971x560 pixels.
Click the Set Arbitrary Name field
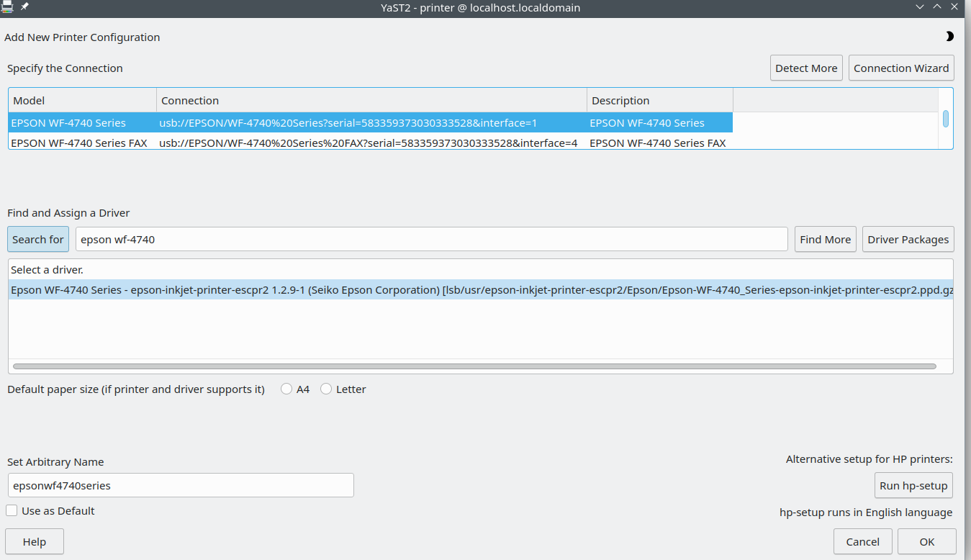point(181,486)
